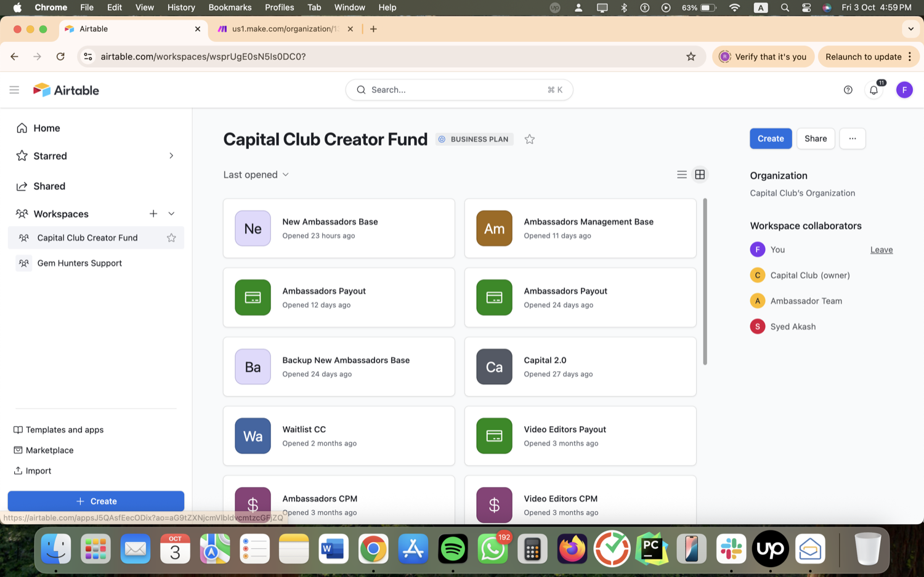
Task: Open Import link
Action: (33, 470)
